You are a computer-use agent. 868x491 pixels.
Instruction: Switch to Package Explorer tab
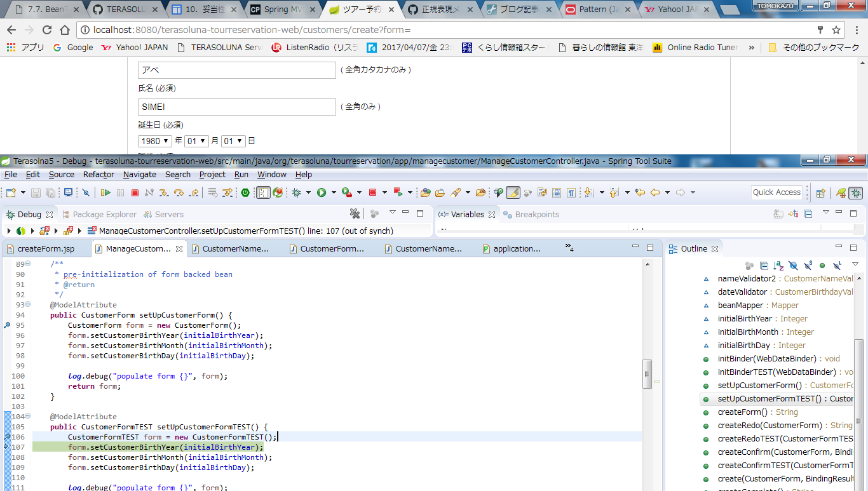pos(99,214)
